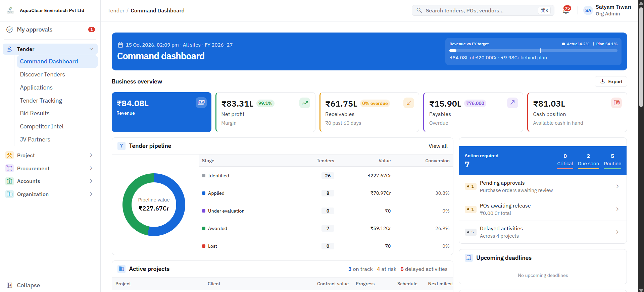Click the Collapse sidebar icon
The image size is (644, 292).
click(10, 285)
